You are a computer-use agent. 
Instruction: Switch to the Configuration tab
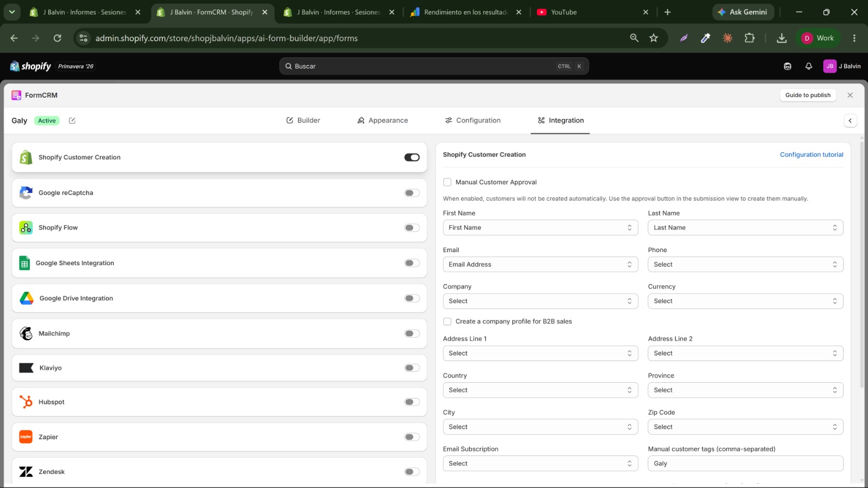pyautogui.click(x=473, y=120)
